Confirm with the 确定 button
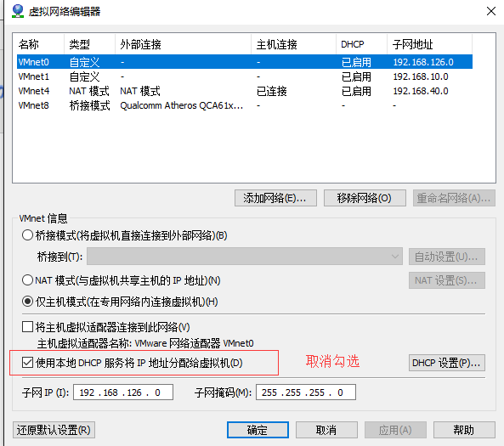This screenshot has height=446, width=504. (x=258, y=430)
